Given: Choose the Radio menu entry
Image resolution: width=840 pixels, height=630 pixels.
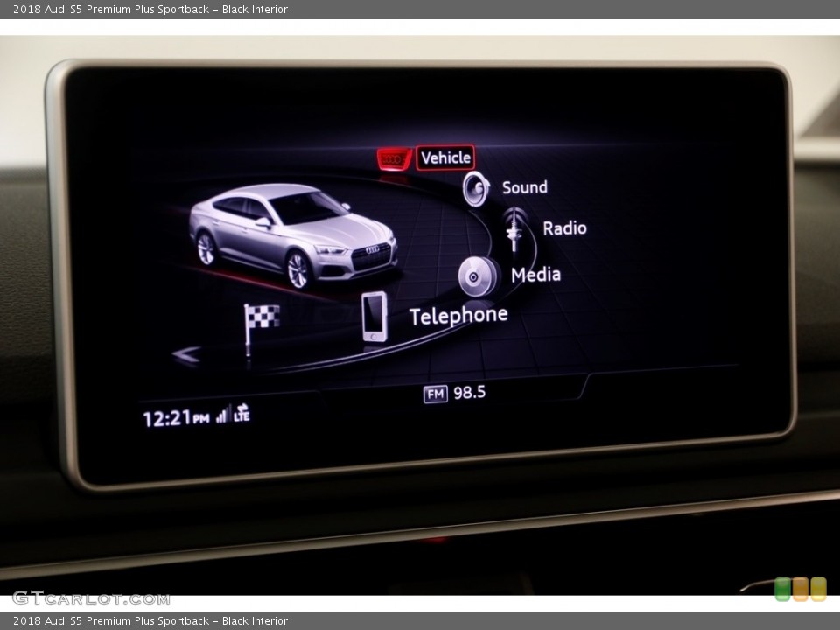Looking at the screenshot, I should click(564, 228).
